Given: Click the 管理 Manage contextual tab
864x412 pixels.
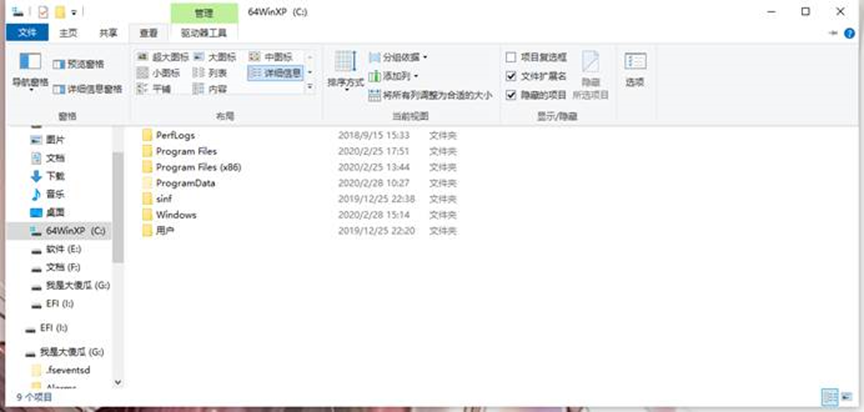Looking at the screenshot, I should coord(204,13).
